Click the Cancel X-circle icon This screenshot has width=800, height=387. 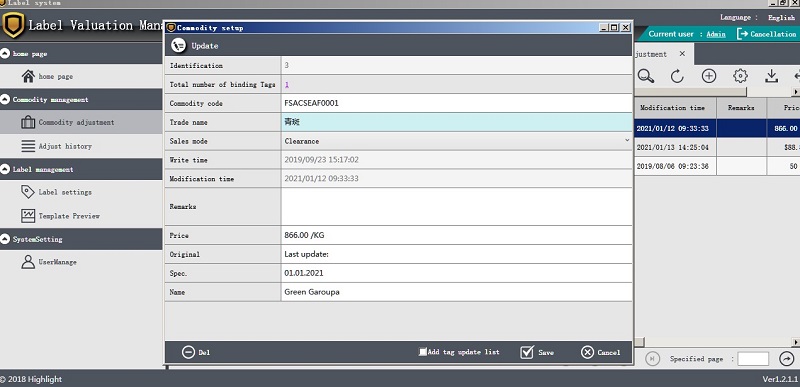(588, 352)
